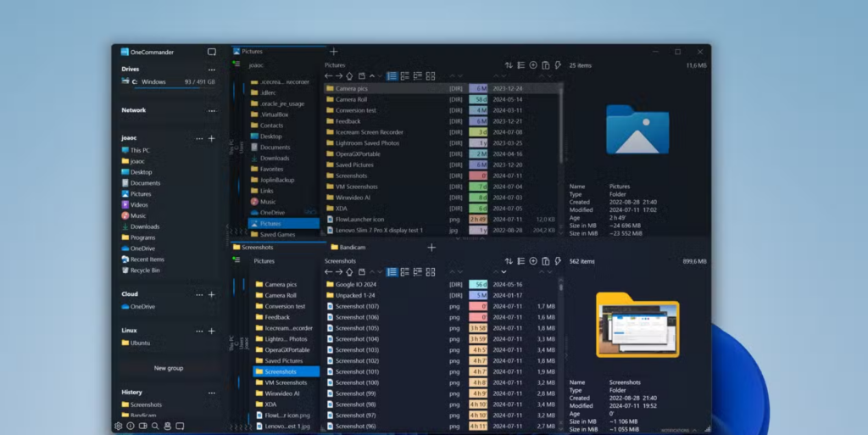Switch bottom Screenshots pane to list view
868x435 pixels.
[392, 271]
